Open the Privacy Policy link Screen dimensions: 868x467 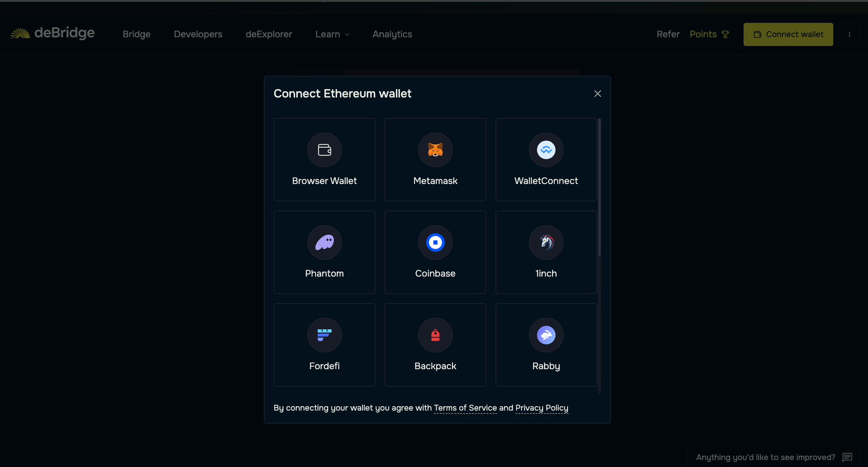coord(542,408)
